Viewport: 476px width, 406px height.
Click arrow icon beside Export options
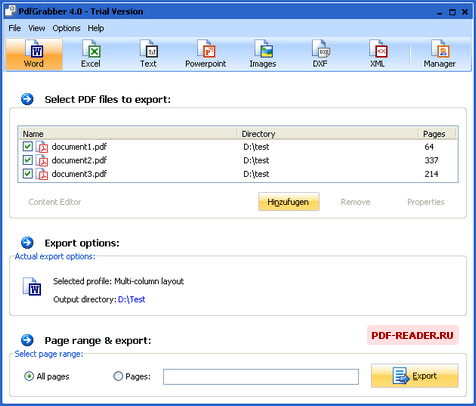click(27, 243)
